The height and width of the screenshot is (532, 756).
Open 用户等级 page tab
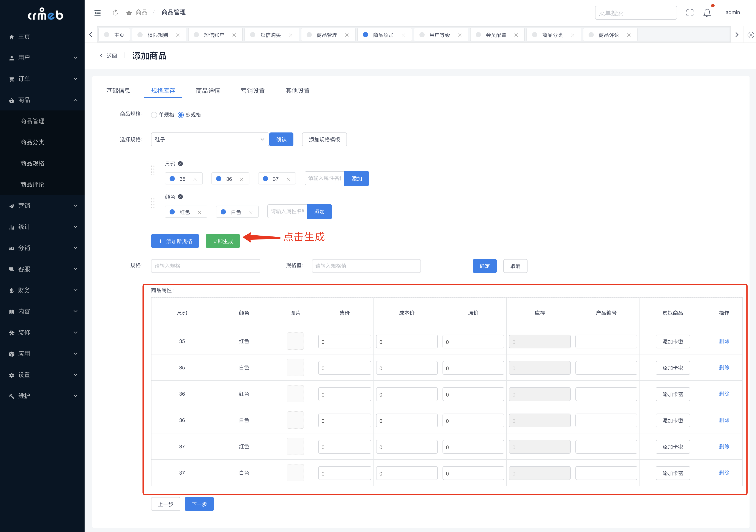[x=441, y=35]
